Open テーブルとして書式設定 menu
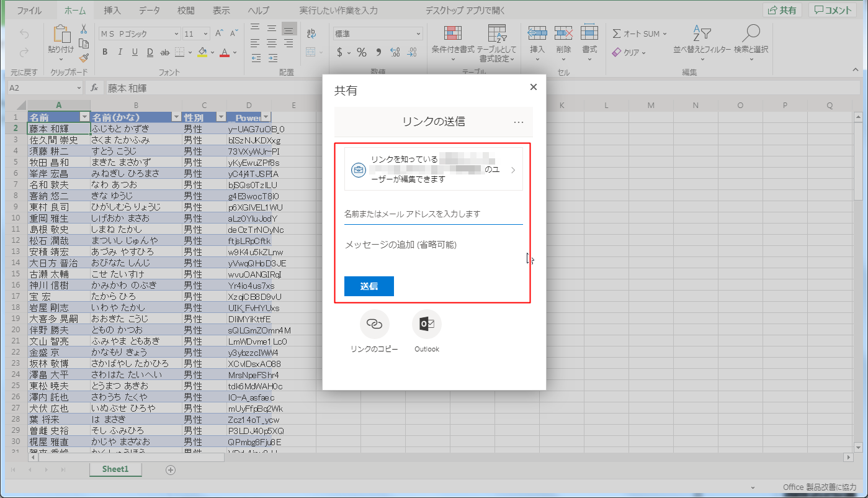The image size is (868, 498). pos(498,43)
